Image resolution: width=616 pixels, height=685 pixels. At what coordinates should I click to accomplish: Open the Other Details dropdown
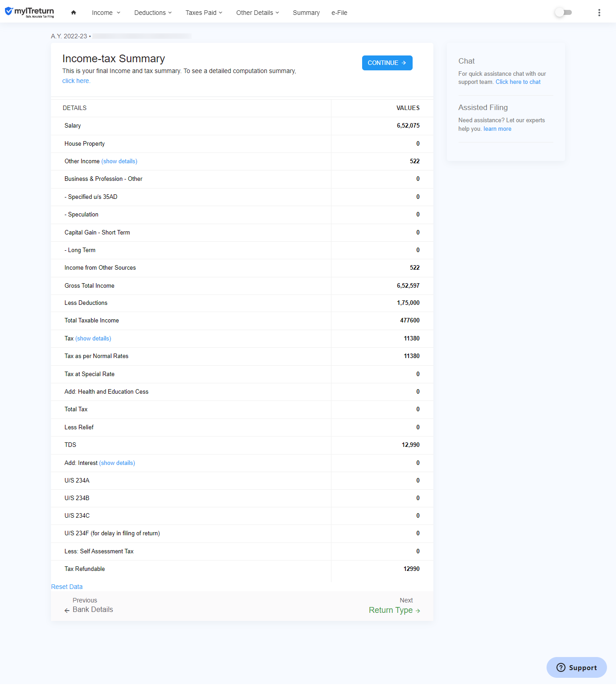[257, 13]
